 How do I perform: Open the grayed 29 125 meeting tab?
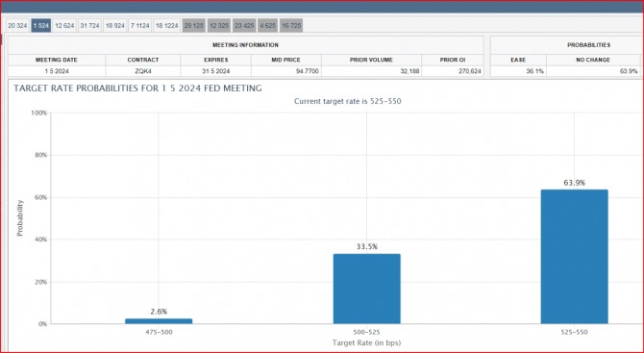click(194, 25)
